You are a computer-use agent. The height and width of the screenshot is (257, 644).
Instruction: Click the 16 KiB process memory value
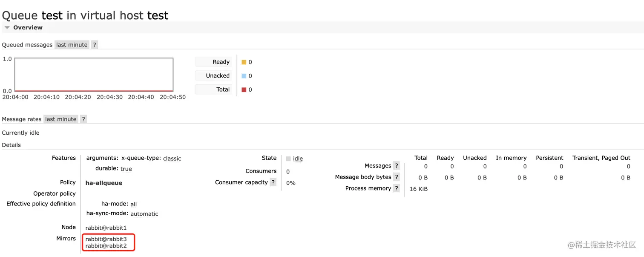(419, 189)
